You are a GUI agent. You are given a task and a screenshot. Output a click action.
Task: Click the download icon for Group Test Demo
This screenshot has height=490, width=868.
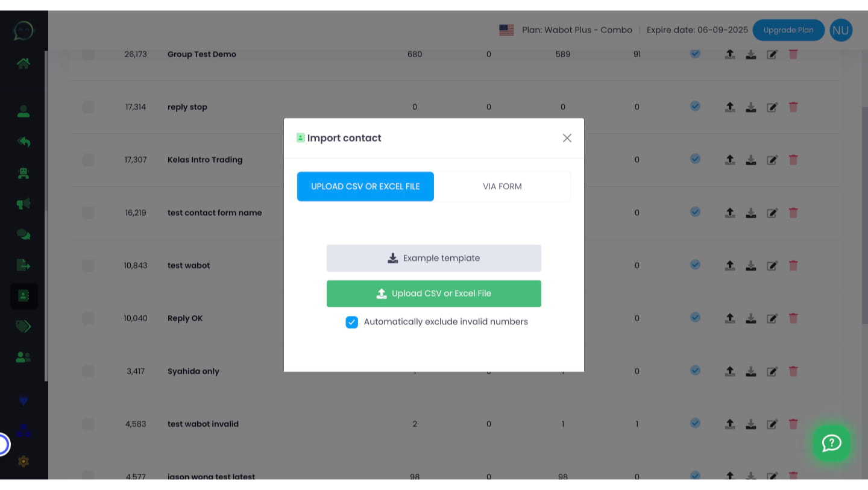(x=750, y=54)
